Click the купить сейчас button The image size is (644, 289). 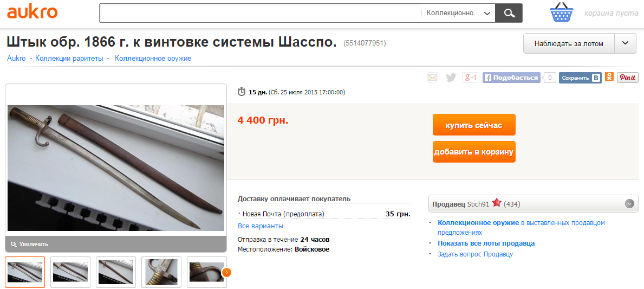click(474, 125)
